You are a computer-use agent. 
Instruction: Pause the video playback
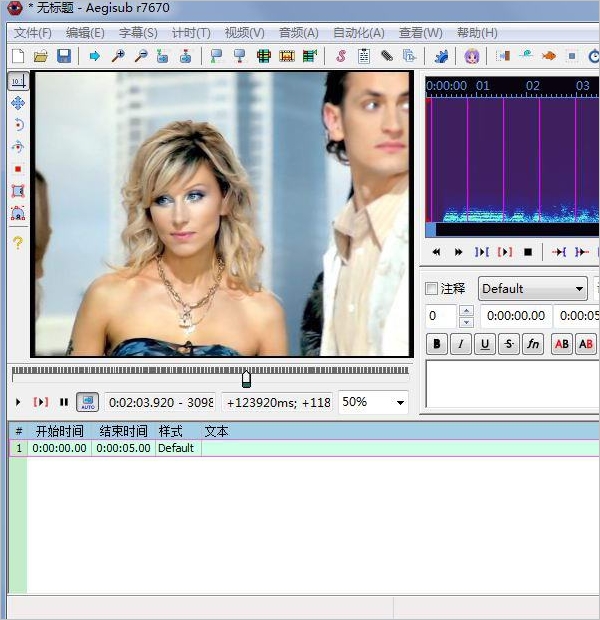coord(64,402)
